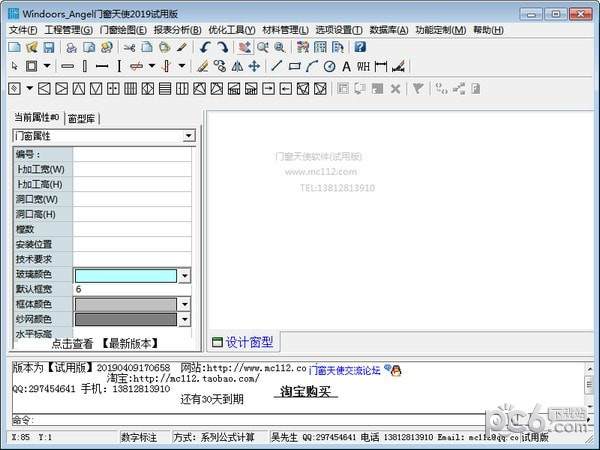Select the straight line drawing tool
The image size is (600, 450).
277,67
